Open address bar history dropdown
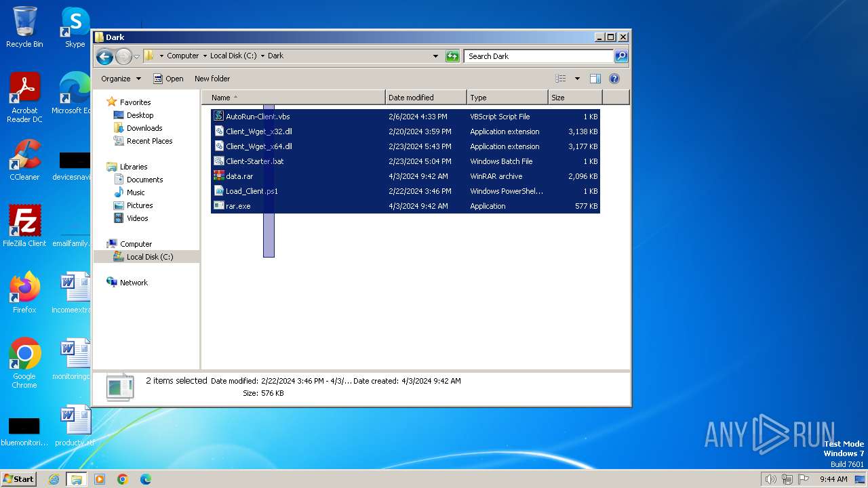 point(435,56)
